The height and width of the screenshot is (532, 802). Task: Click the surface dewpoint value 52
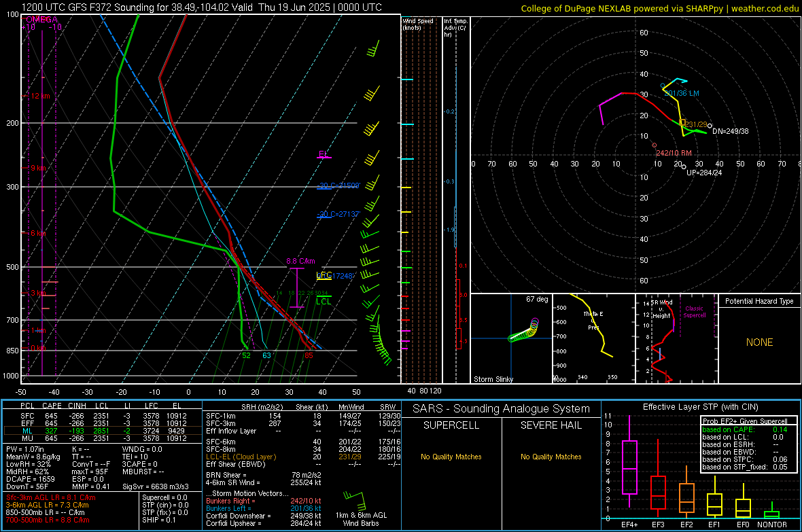pos(247,355)
